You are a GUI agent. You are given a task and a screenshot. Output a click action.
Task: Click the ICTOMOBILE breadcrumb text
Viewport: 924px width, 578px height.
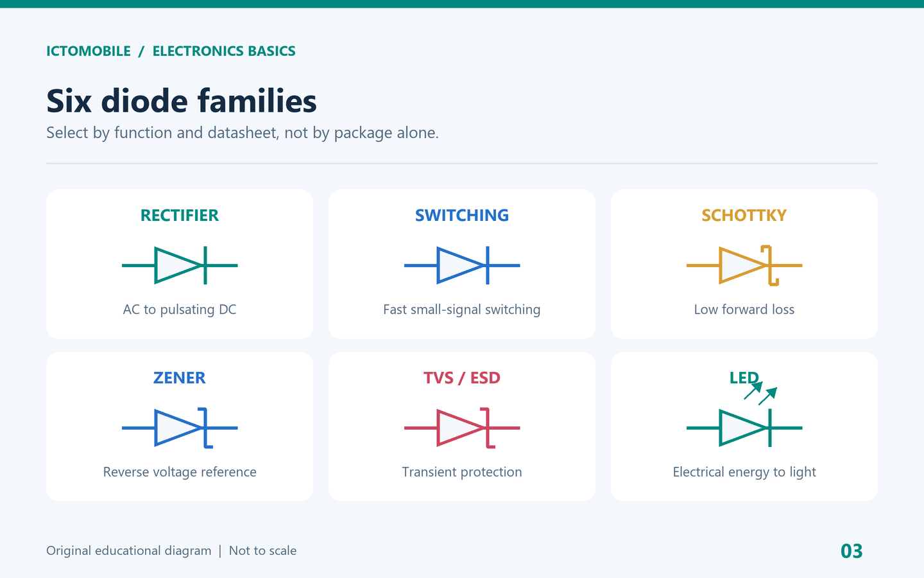coord(89,51)
